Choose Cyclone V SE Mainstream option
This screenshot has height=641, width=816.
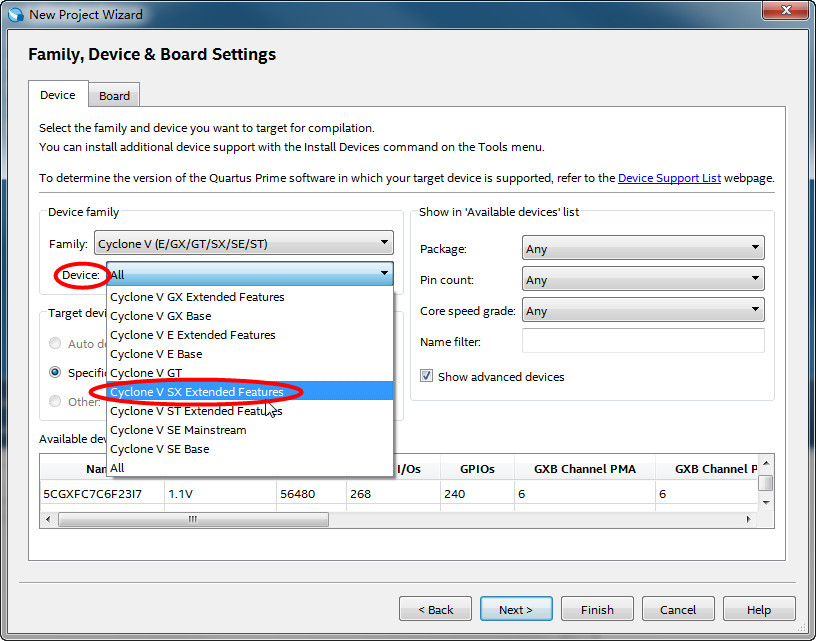[250, 430]
